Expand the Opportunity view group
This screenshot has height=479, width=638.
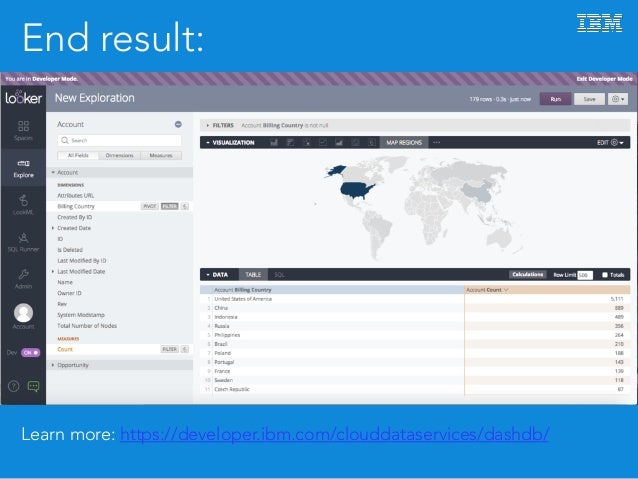[120, 365]
